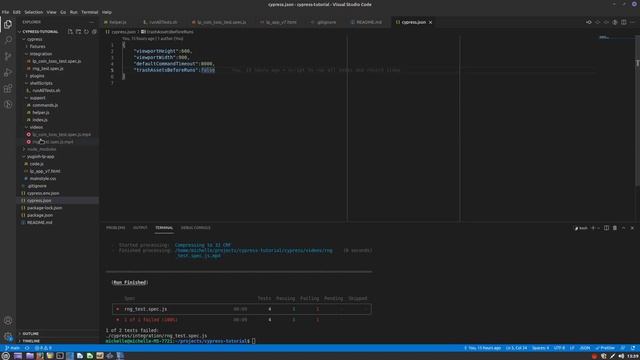The height and width of the screenshot is (360, 640).
Task: Split the terminal panel
Action: click(x=606, y=228)
